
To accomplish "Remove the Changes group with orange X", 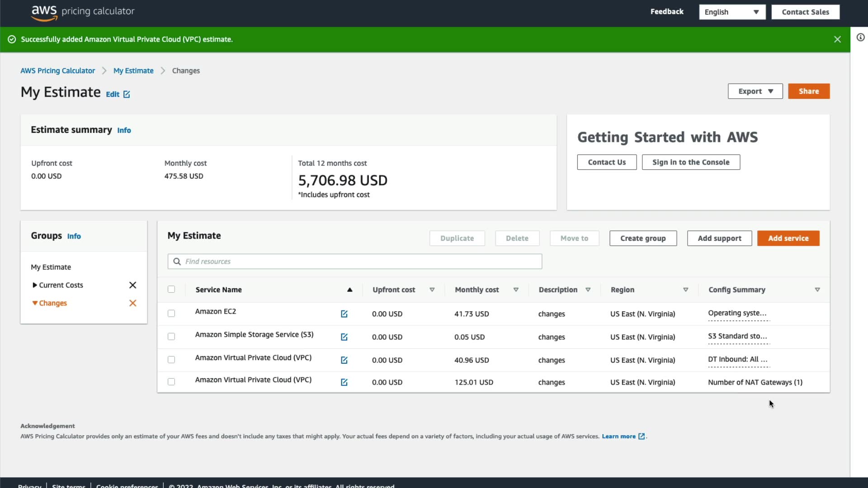I will click(132, 303).
